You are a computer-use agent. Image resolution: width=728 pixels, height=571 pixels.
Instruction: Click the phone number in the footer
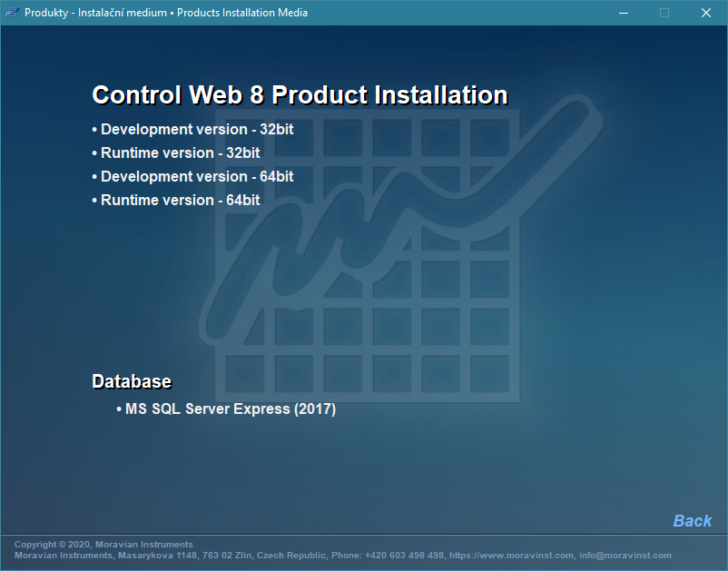(x=405, y=555)
